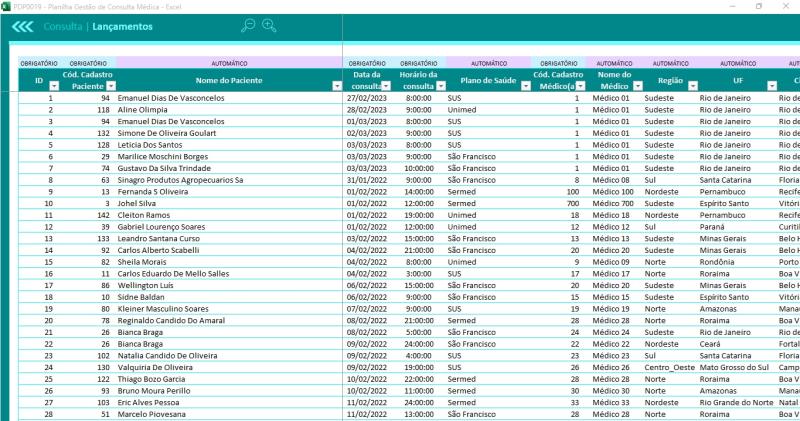Select cell Valquiria De Oliveira
This screenshot has height=421, width=800.
[229, 367]
